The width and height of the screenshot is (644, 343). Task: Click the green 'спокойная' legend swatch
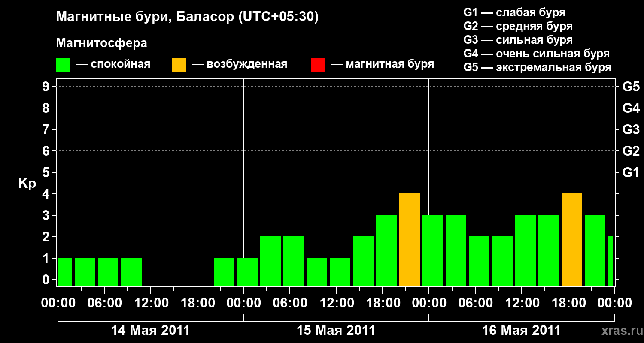(x=63, y=65)
